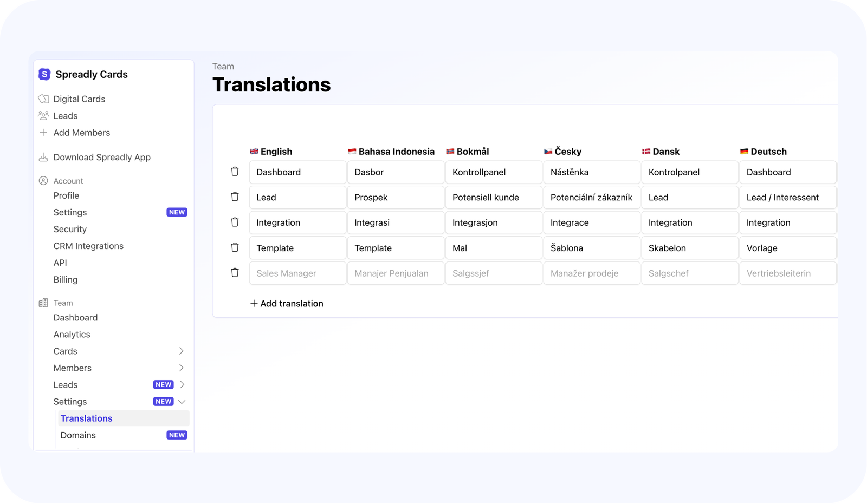Image resolution: width=867 pixels, height=504 pixels.
Task: Open the Domains settings page
Action: pyautogui.click(x=78, y=435)
